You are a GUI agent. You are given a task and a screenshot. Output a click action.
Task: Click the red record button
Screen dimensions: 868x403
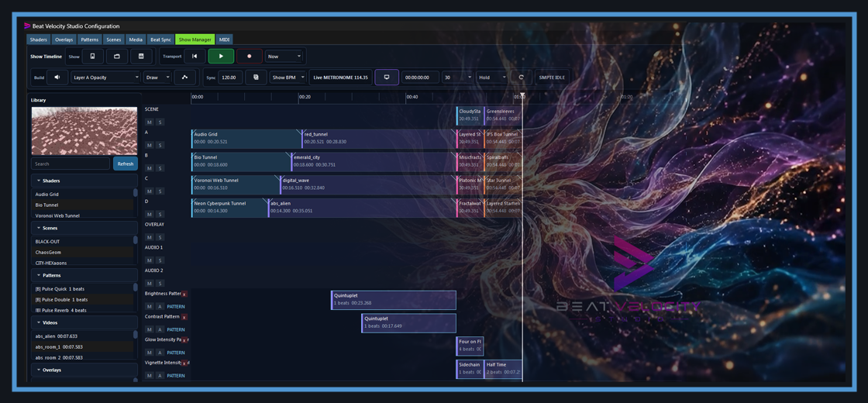point(249,57)
